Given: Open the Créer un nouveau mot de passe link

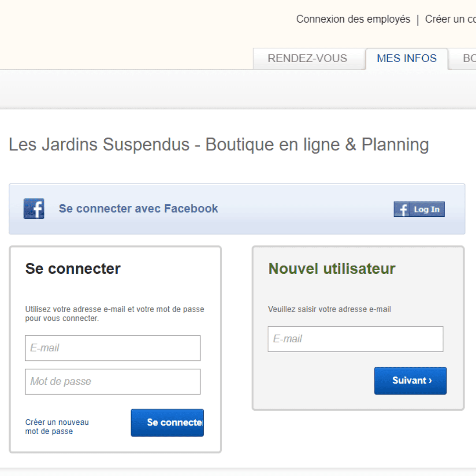Looking at the screenshot, I should point(57,427).
